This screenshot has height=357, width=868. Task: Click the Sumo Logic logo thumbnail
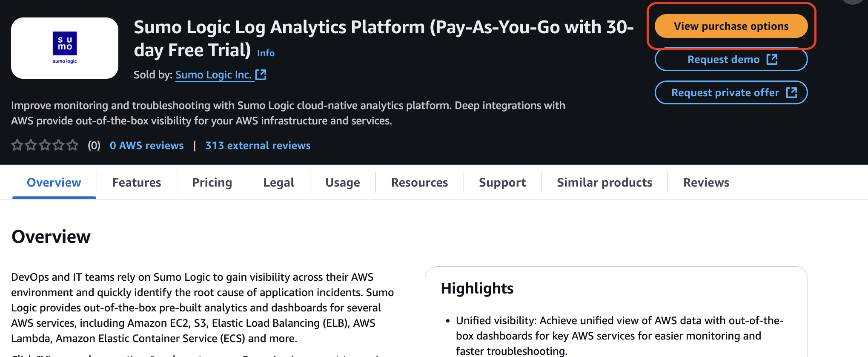click(65, 48)
